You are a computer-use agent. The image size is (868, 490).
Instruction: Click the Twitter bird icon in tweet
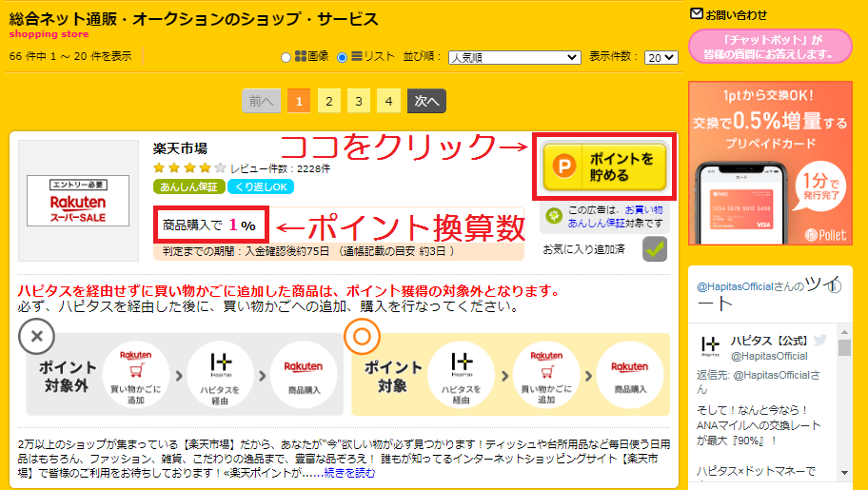point(819,340)
